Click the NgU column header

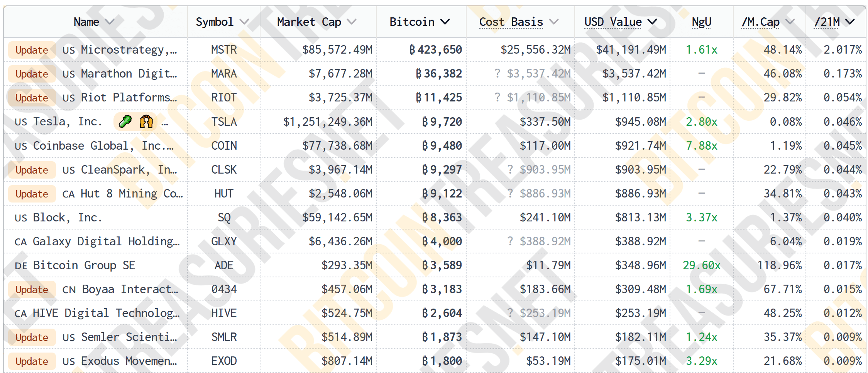point(701,22)
